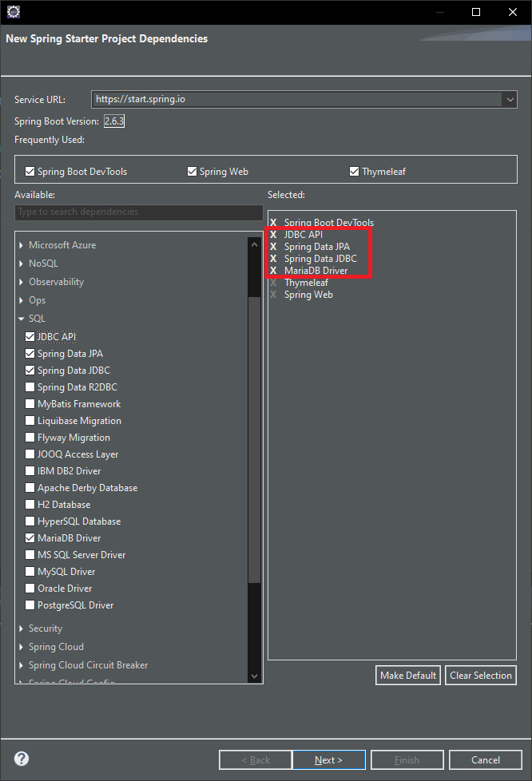Click the Service URL text field

click(x=297, y=100)
